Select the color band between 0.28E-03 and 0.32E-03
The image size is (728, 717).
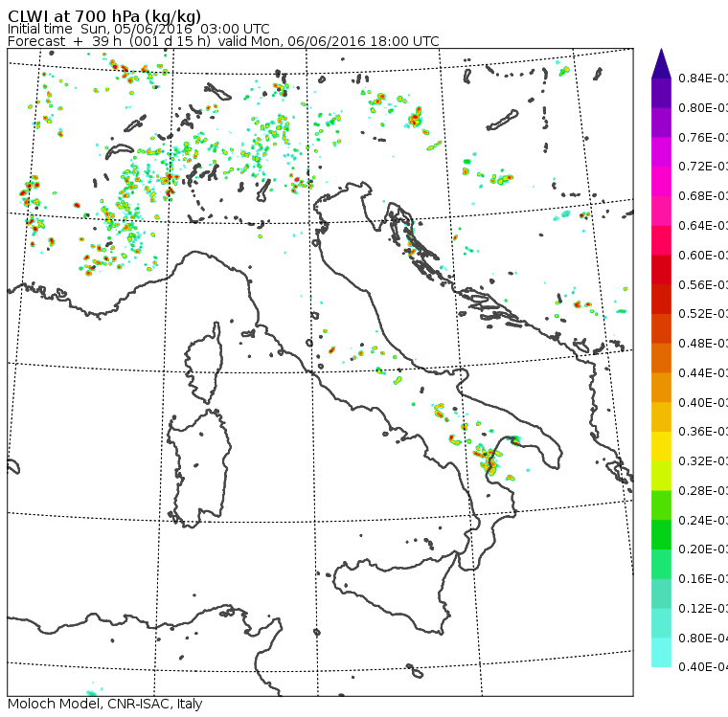(x=661, y=476)
